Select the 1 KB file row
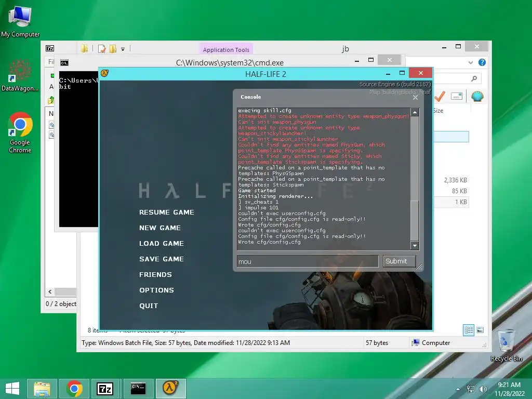This screenshot has height=399, width=532. pos(451,202)
